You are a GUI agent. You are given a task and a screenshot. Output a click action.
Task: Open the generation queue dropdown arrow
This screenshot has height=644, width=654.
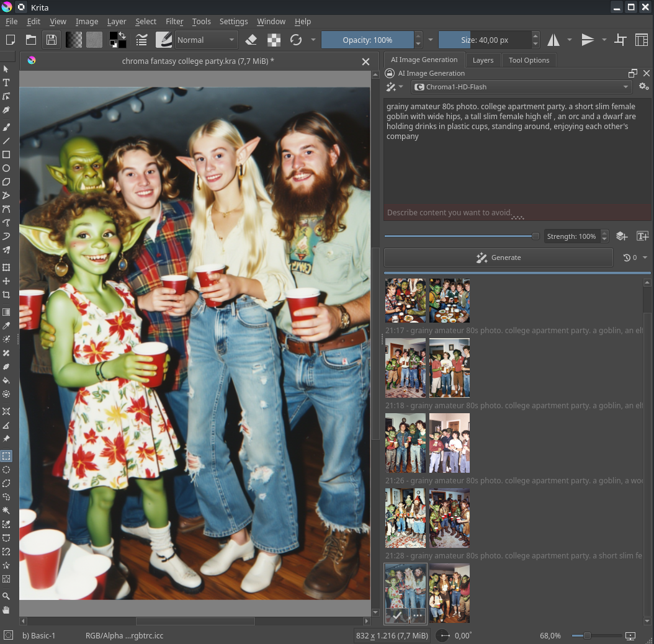(645, 257)
